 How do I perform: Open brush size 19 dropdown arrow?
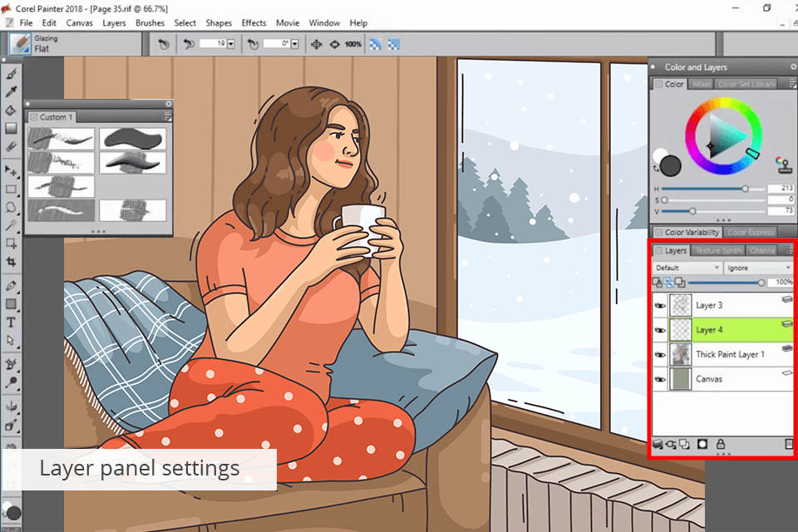click(x=230, y=44)
